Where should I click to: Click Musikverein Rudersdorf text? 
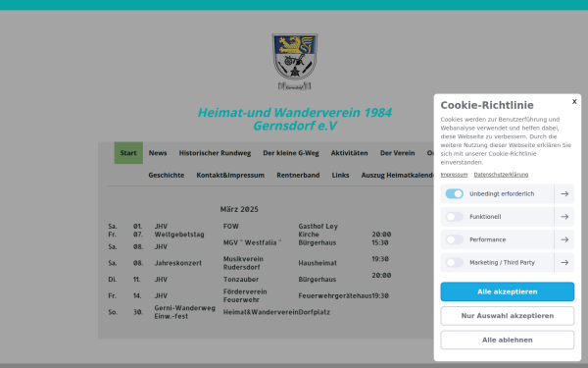pos(243,263)
